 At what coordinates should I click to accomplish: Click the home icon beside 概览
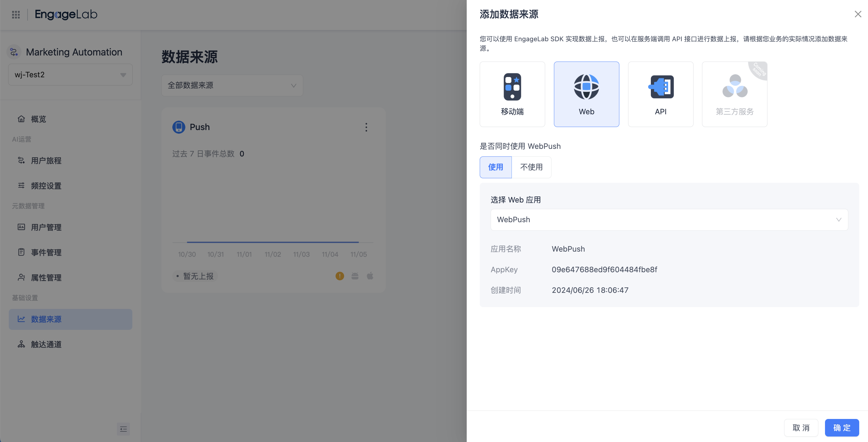coord(21,119)
